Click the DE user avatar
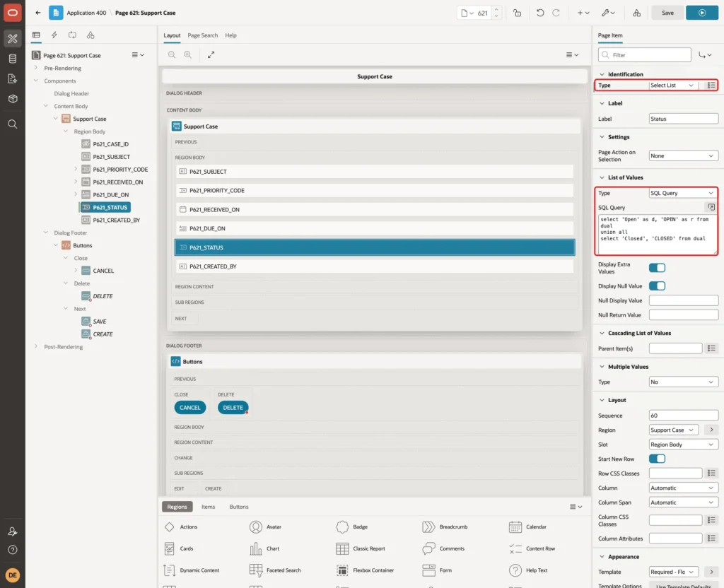This screenshot has width=724, height=588. (13, 575)
